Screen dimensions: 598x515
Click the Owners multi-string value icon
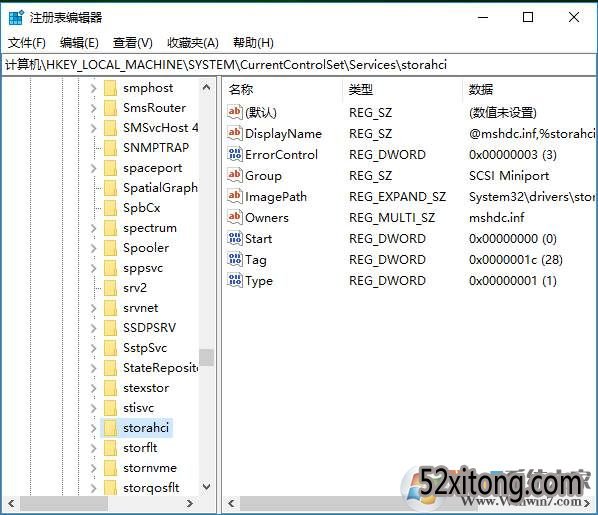coord(235,216)
